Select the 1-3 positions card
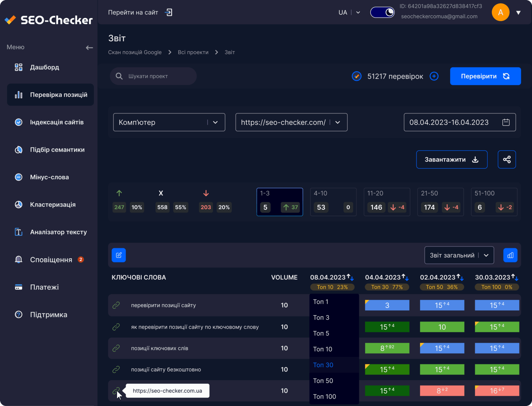The width and height of the screenshot is (532, 406). click(x=279, y=202)
